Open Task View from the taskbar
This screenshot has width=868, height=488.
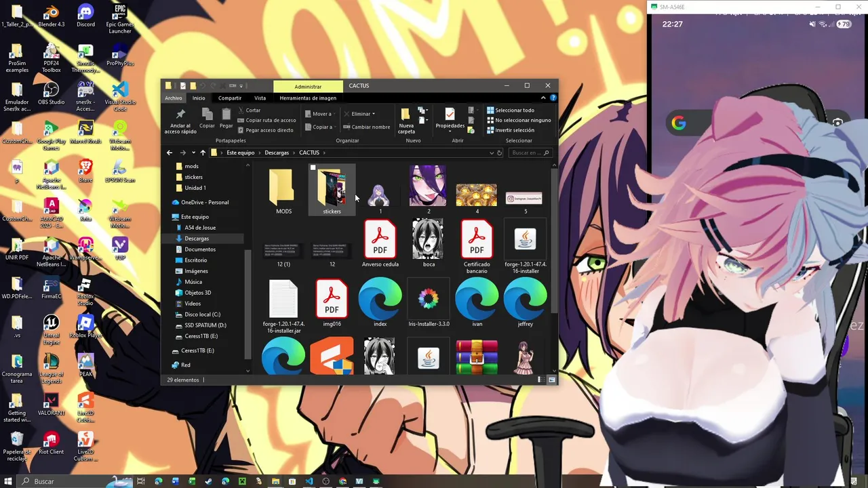(x=141, y=481)
